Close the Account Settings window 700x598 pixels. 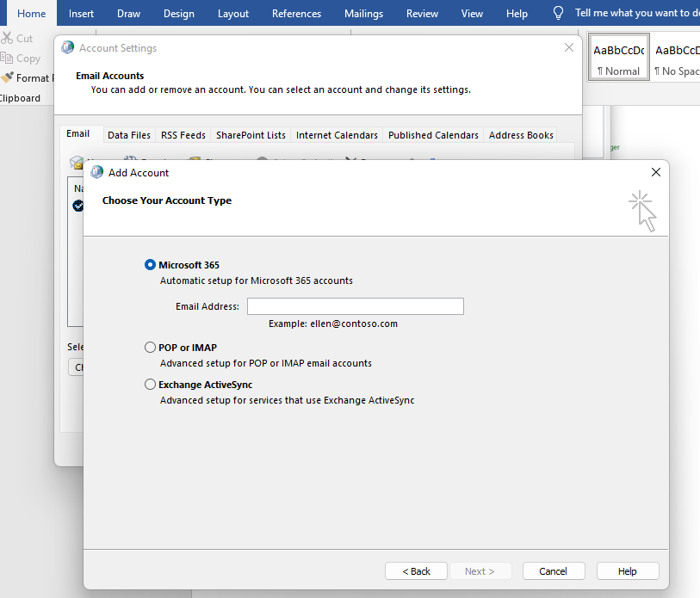tap(569, 47)
